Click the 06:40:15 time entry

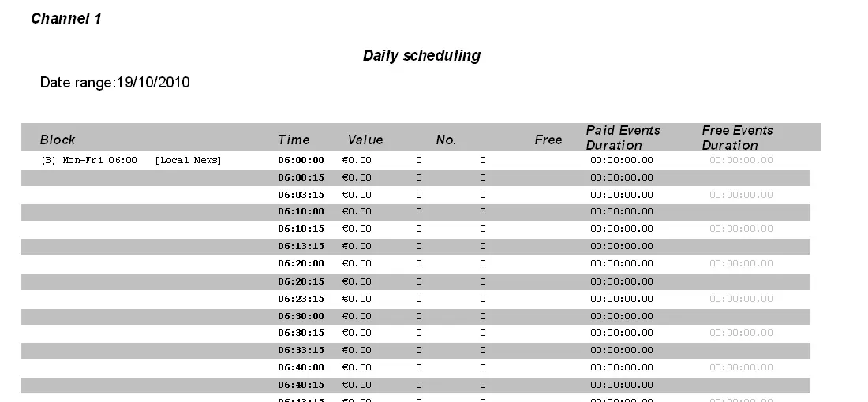point(301,385)
